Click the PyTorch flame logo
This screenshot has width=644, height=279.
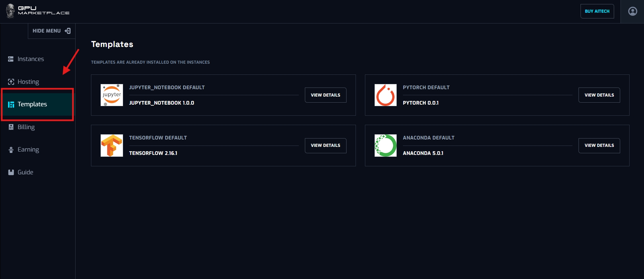[385, 95]
